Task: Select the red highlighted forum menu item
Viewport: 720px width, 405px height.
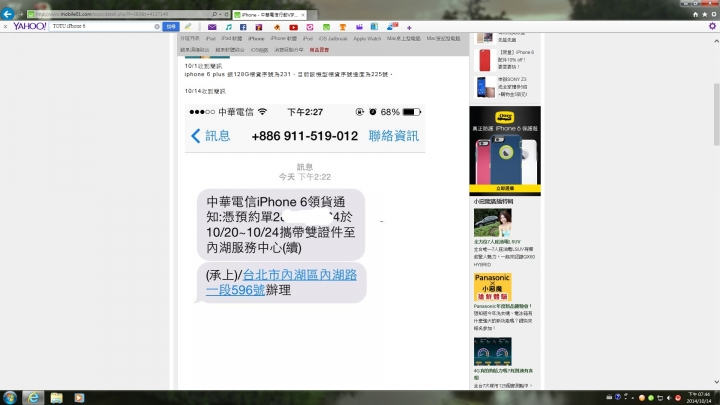Action: click(x=319, y=50)
